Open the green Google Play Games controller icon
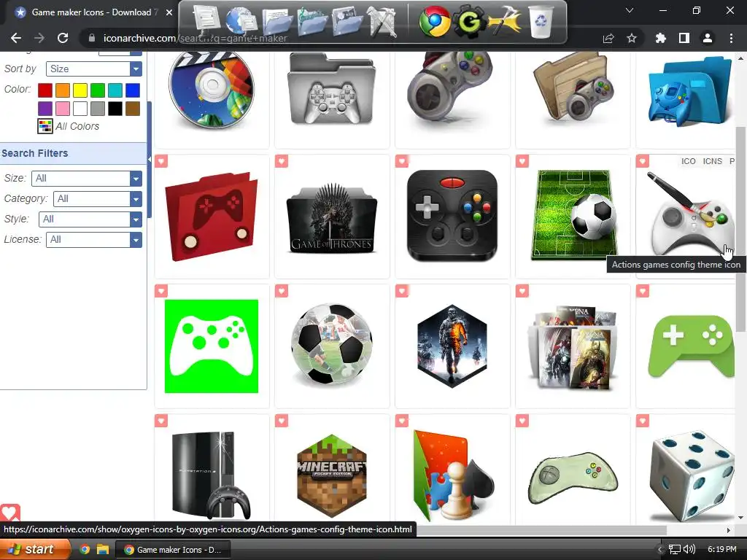The image size is (747, 560). pos(692,346)
